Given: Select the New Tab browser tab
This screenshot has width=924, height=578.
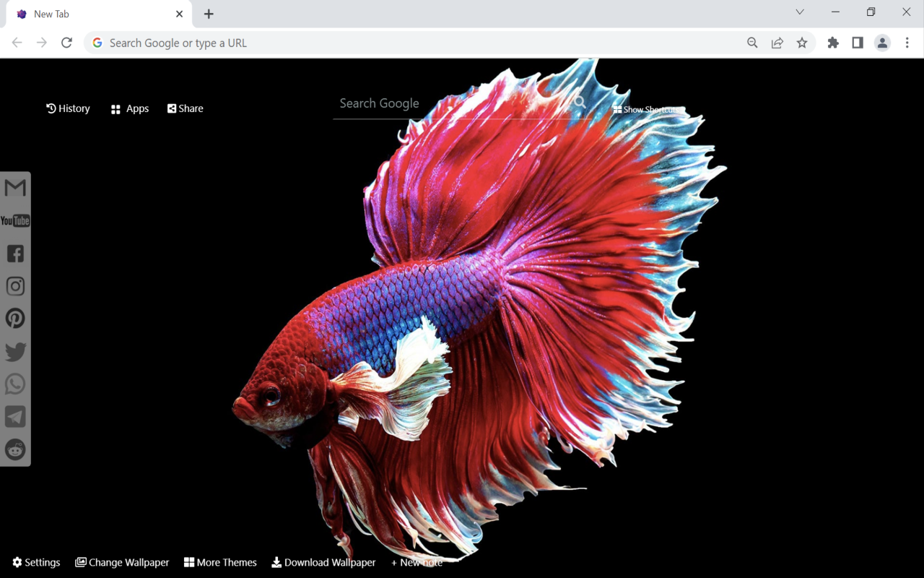Looking at the screenshot, I should (99, 14).
